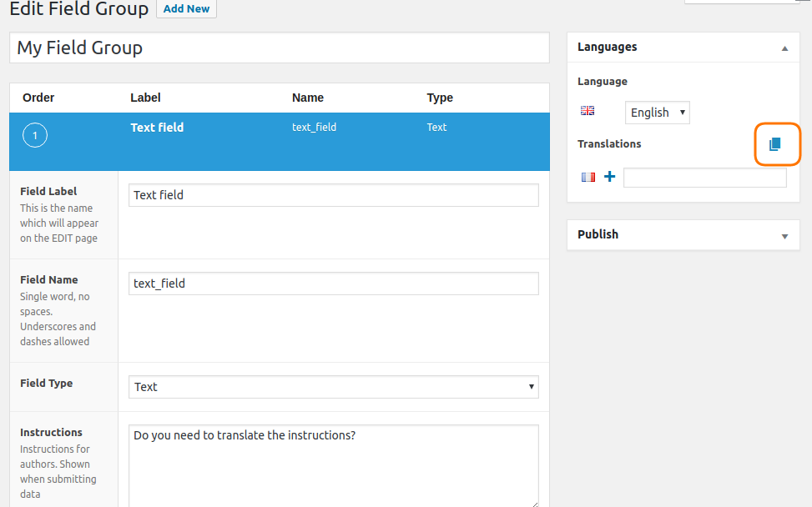Image resolution: width=812 pixels, height=507 pixels.
Task: Click the Publish panel heading
Action: (x=598, y=234)
